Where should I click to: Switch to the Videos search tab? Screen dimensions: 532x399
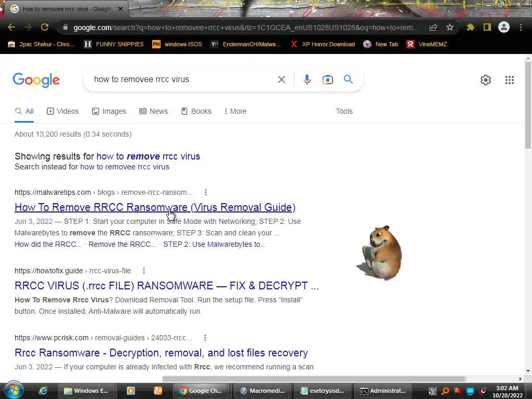tap(63, 111)
